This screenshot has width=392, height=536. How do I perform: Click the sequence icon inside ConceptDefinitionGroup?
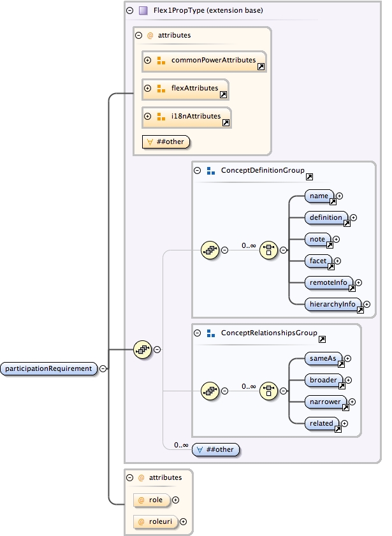tap(210, 250)
